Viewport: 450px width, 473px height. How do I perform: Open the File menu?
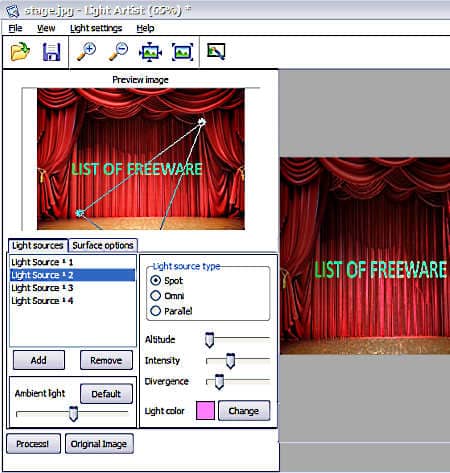(x=15, y=28)
